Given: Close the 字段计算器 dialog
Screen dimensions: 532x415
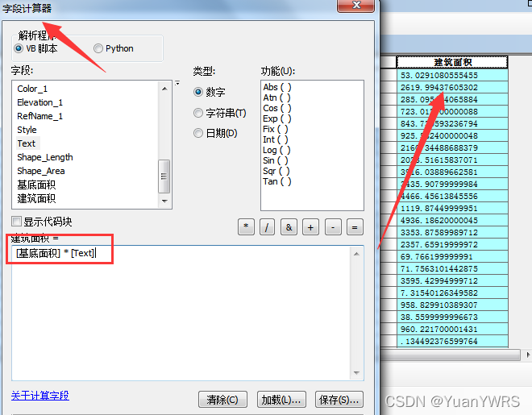Looking at the screenshot, I should [356, 5].
